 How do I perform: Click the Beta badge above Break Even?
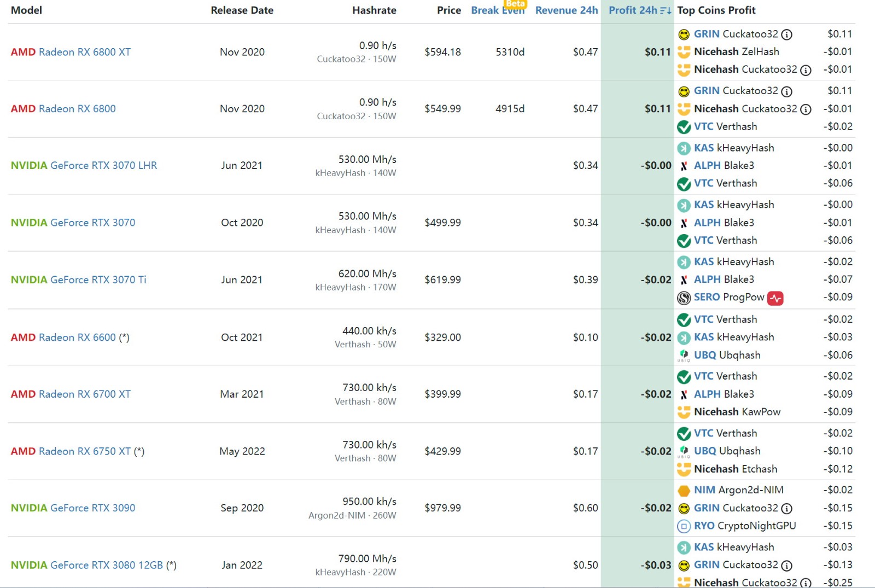515,4
